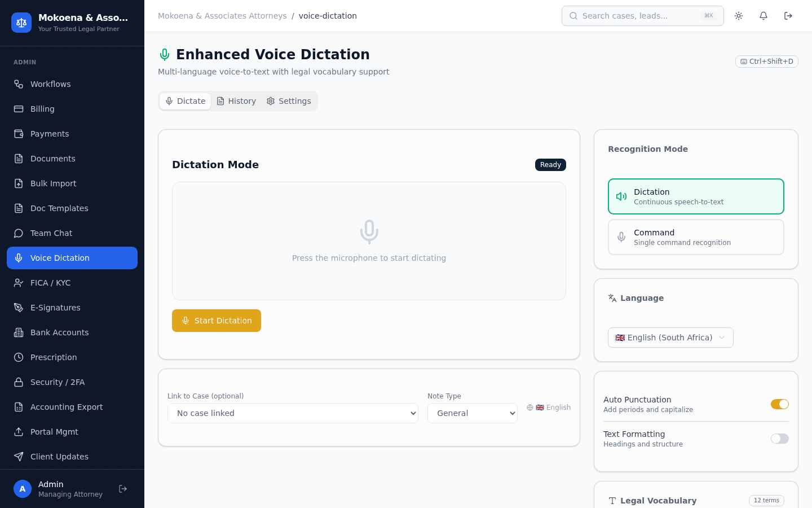Disable the Auto Punctuation switch
Screen dimensions: 812x508
(780, 404)
